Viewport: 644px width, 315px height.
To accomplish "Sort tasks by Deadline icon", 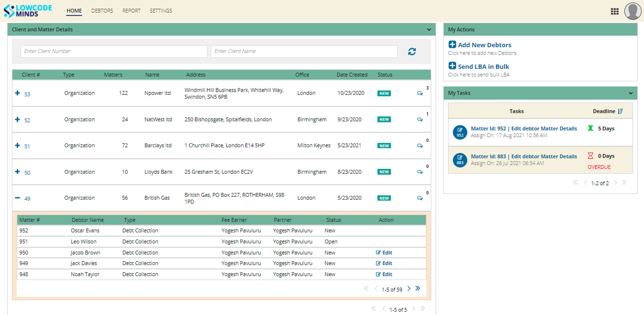I will (x=620, y=111).
